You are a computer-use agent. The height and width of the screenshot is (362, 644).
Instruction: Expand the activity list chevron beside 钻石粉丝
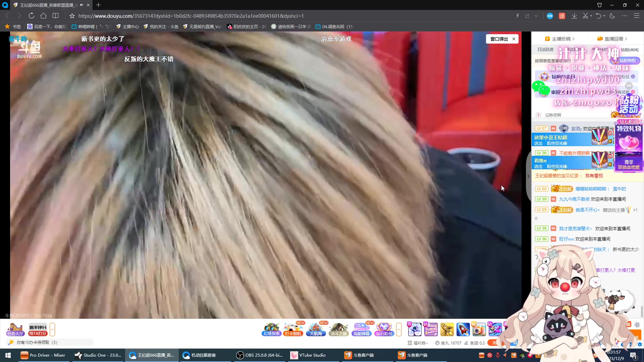399,329
